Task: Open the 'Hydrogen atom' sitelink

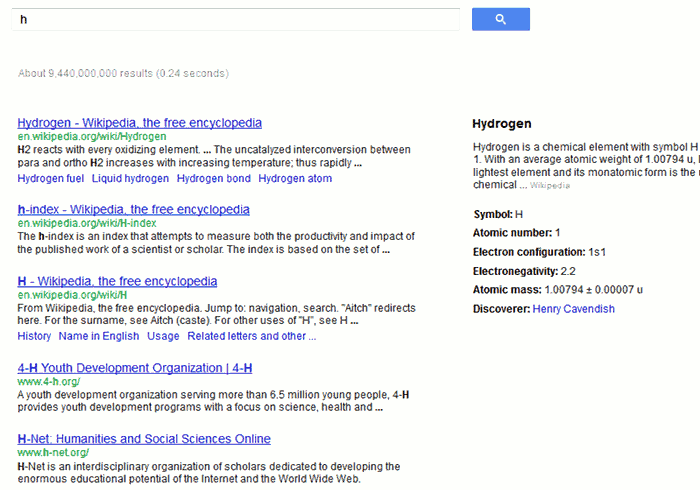Action: click(295, 179)
